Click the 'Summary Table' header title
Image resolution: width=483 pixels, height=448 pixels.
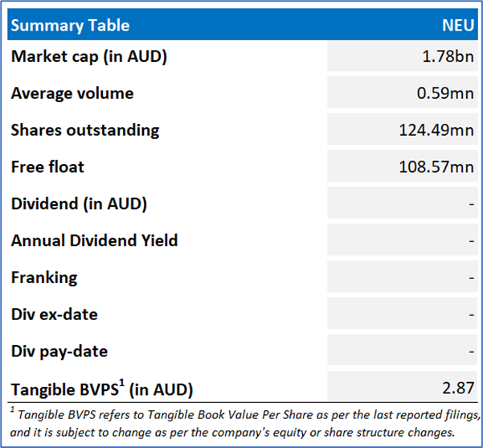70,25
